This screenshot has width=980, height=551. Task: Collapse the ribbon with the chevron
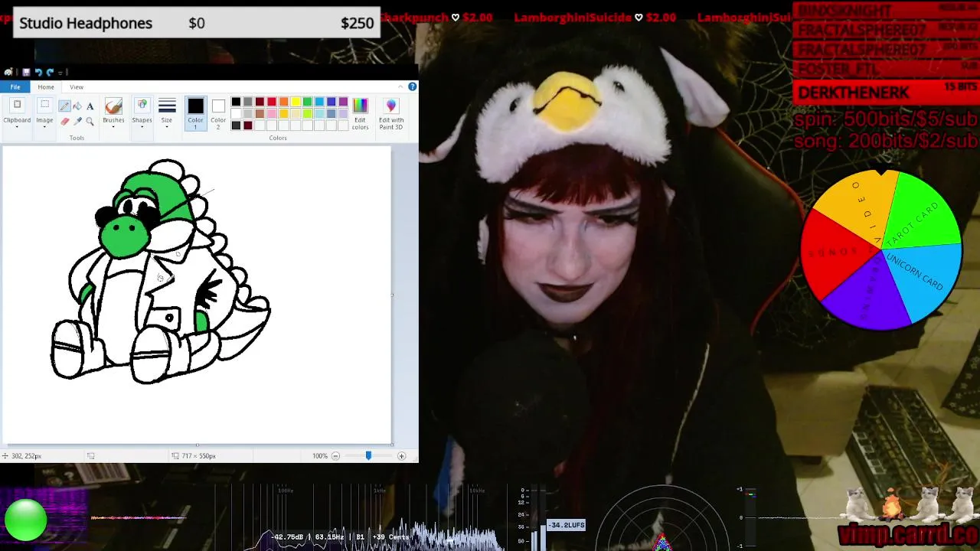point(400,86)
